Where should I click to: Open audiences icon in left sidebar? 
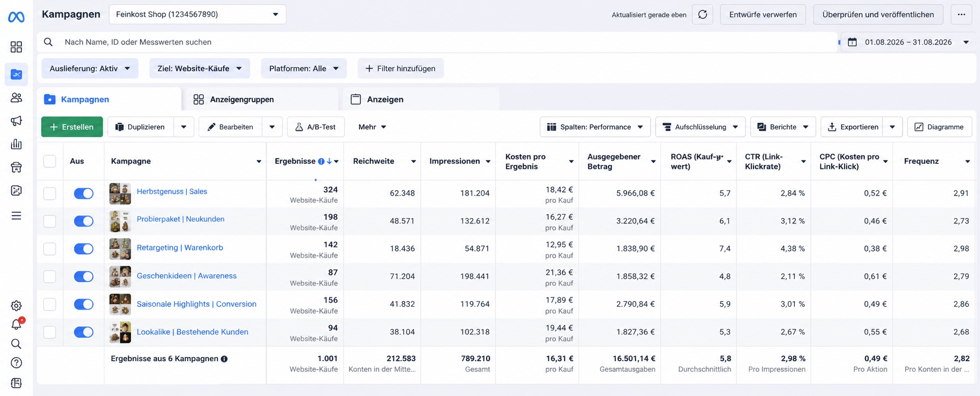(16, 97)
